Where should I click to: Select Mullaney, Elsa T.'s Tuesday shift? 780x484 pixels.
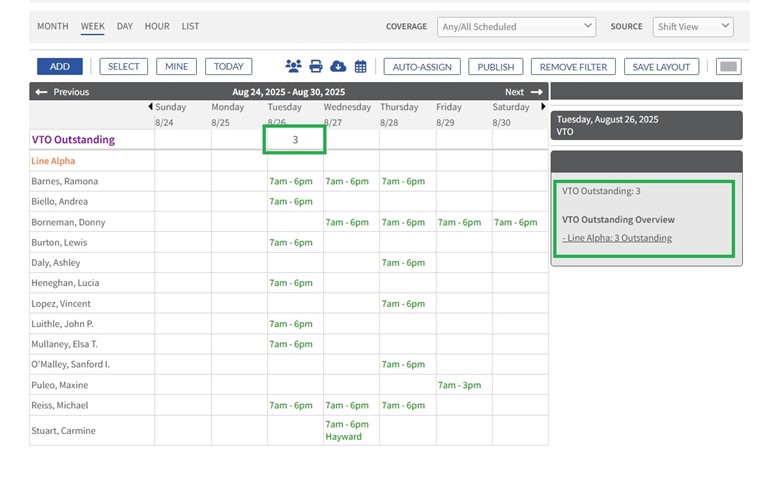[x=291, y=344]
